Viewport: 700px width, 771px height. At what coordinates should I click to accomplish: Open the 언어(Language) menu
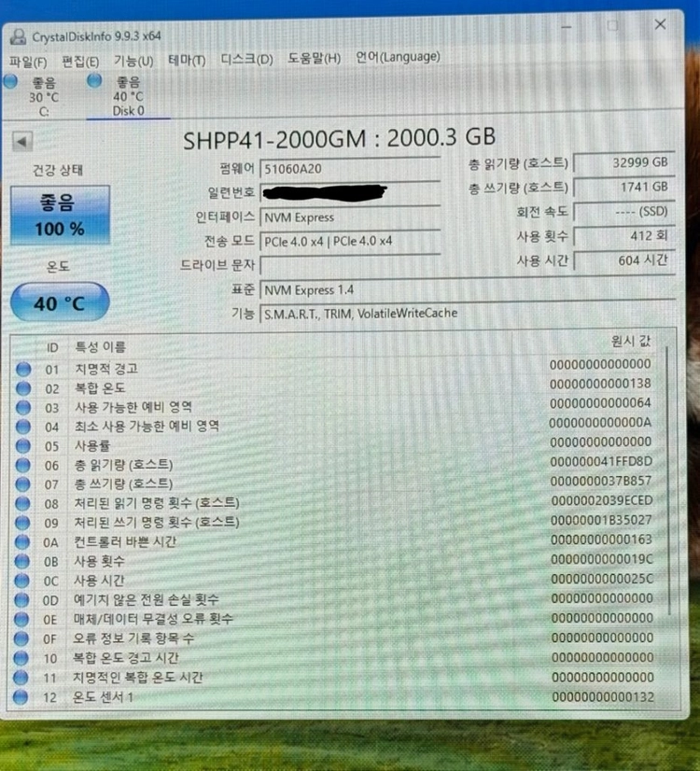click(398, 57)
